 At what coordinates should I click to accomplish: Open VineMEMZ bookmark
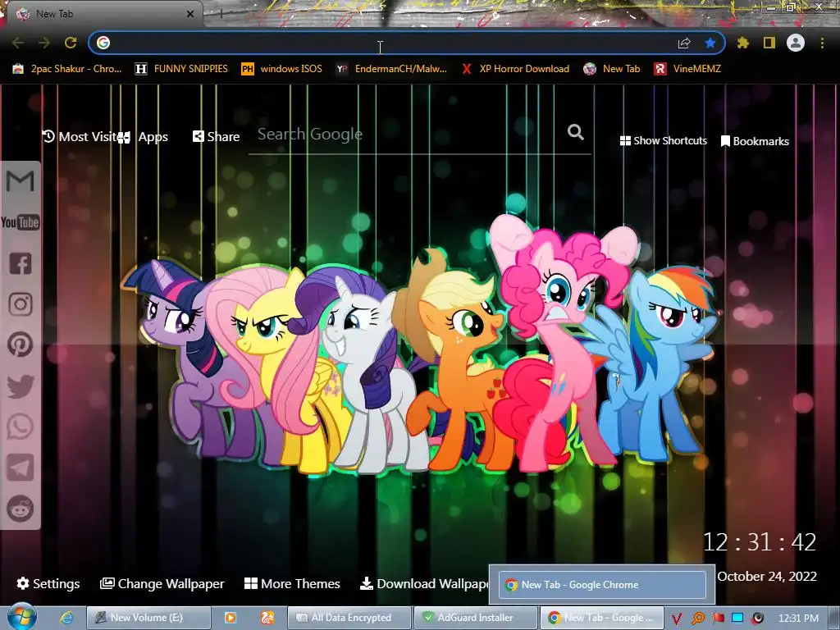pyautogui.click(x=688, y=69)
